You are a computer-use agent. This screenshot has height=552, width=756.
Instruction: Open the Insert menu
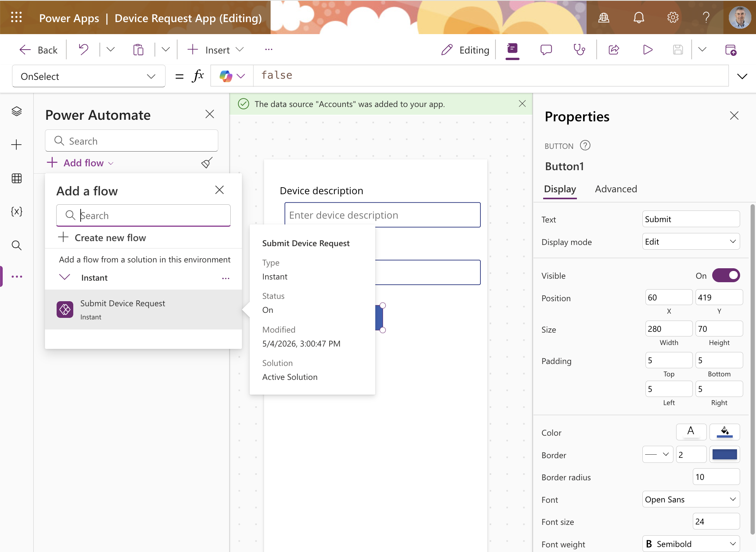(215, 50)
